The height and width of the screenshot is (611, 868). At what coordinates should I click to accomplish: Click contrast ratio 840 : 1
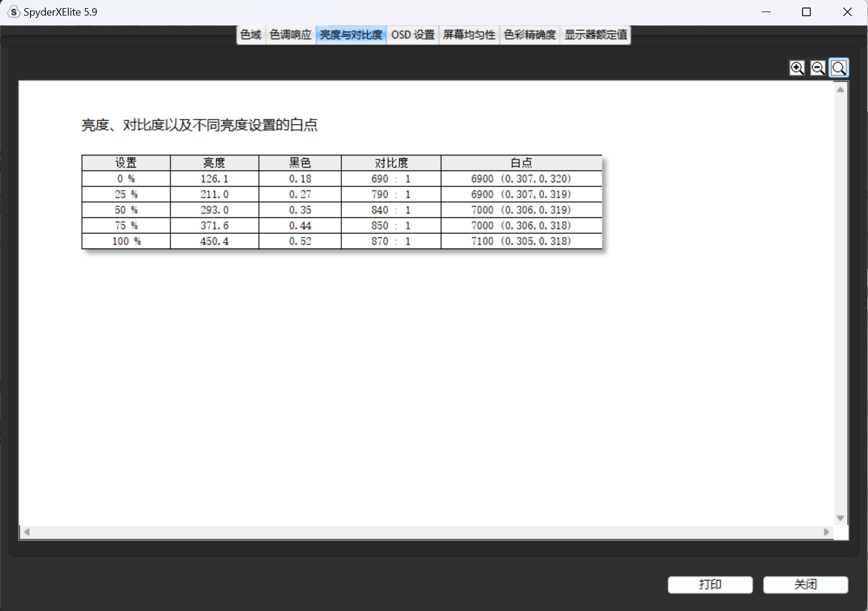[391, 210]
